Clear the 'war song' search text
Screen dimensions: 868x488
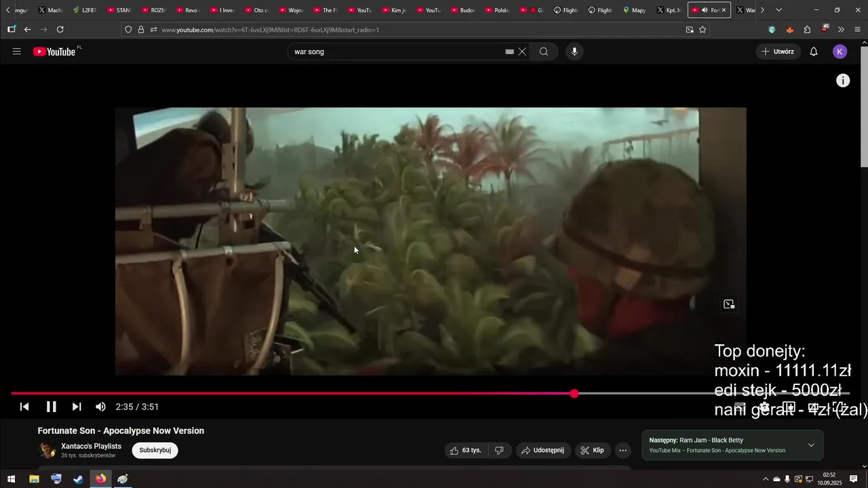click(522, 52)
